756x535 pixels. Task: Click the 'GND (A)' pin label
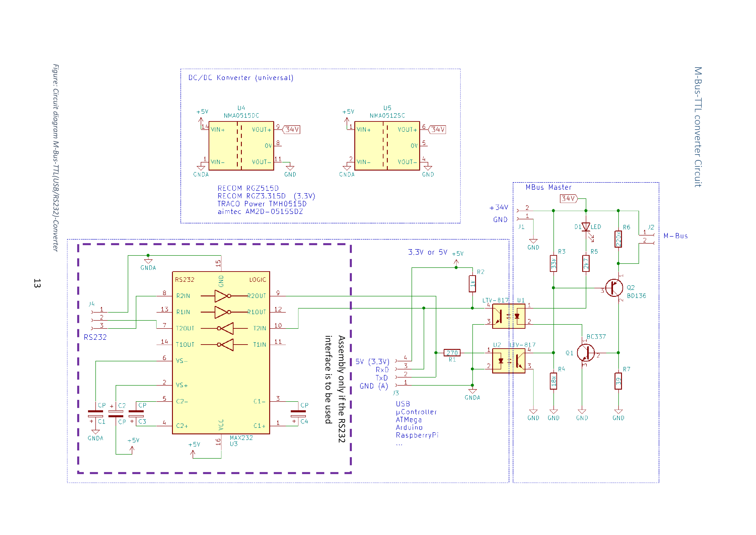click(x=374, y=386)
